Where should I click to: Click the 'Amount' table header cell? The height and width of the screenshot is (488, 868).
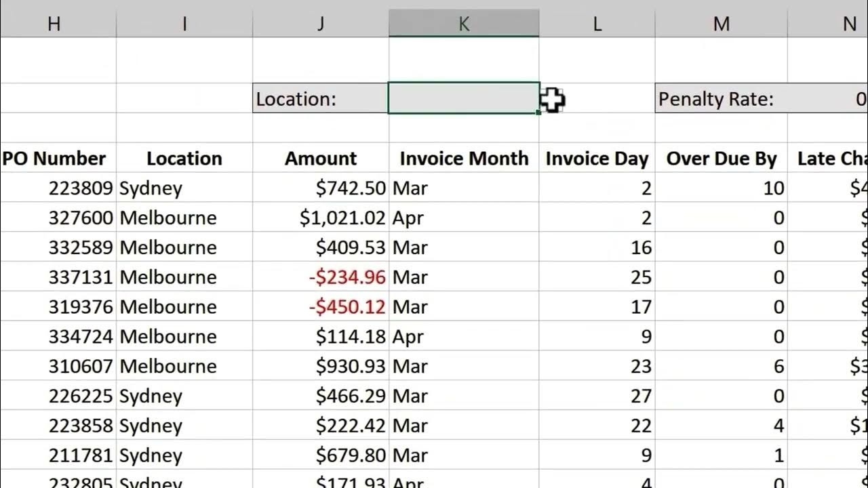pos(320,159)
